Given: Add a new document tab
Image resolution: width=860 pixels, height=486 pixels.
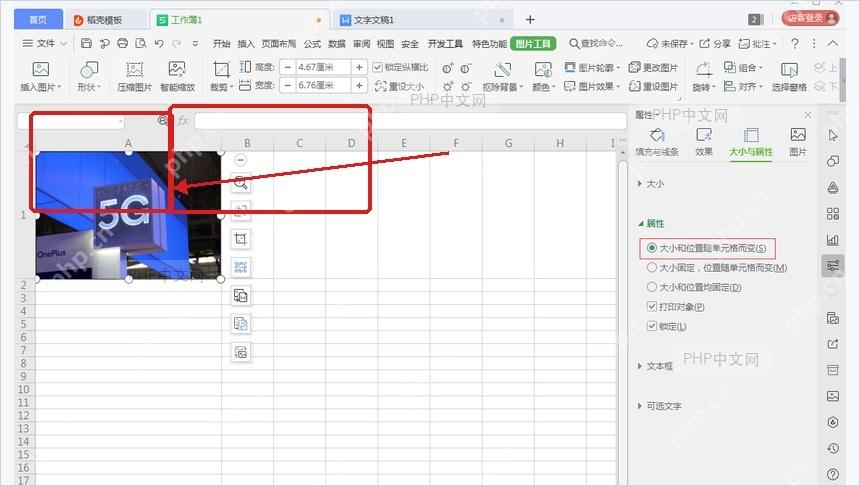Looking at the screenshot, I should coord(530,20).
